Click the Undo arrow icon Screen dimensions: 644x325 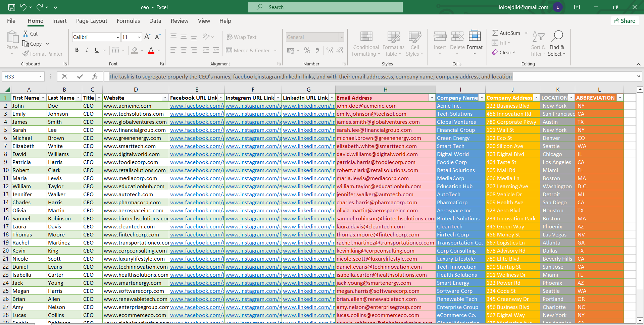(23, 7)
